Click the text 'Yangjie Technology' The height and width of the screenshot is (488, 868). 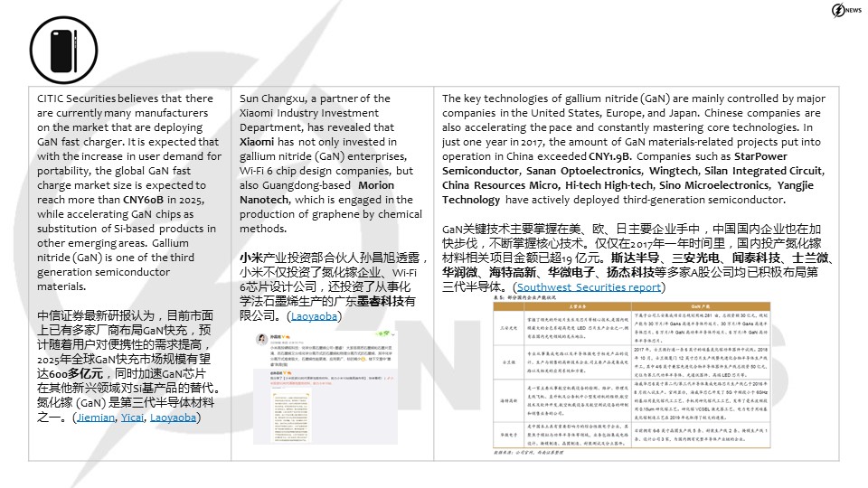627,192
